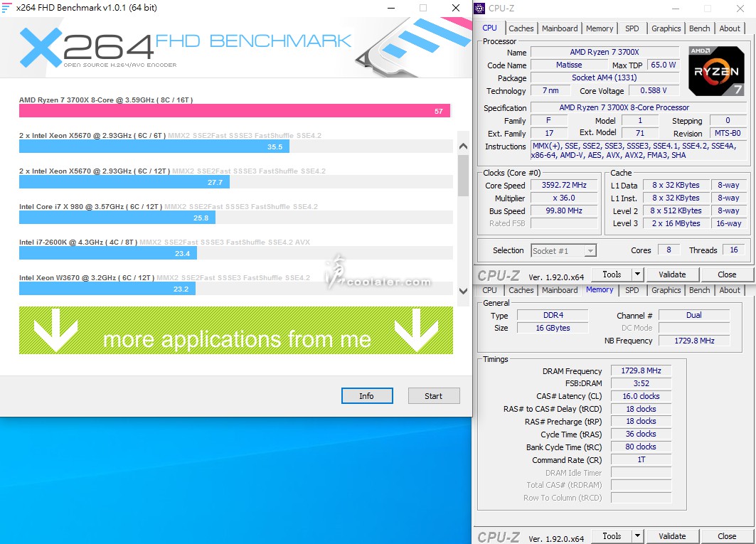Click the blue 35.5 Xeon X5670 result bar
This screenshot has width=756, height=544.
(154, 146)
